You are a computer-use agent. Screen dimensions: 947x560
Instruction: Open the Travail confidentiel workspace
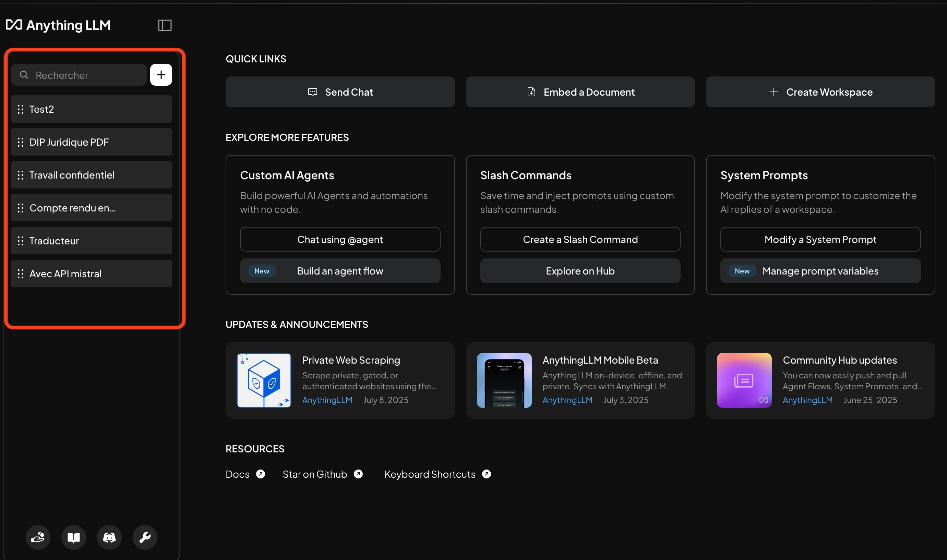point(91,175)
